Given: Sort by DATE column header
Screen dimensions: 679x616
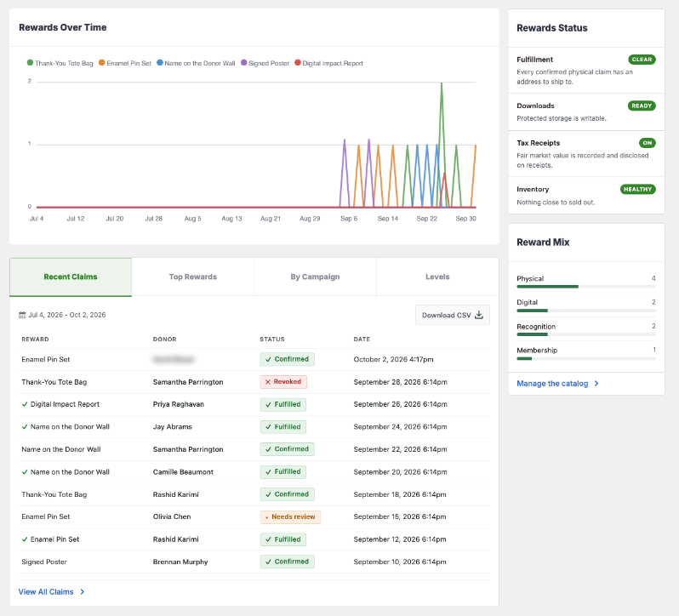Looking at the screenshot, I should (362, 339).
